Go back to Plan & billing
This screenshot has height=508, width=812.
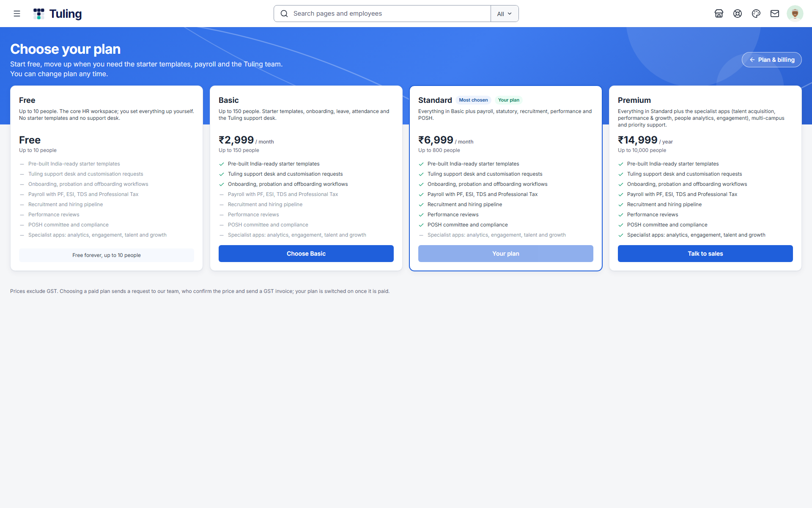[x=772, y=60]
